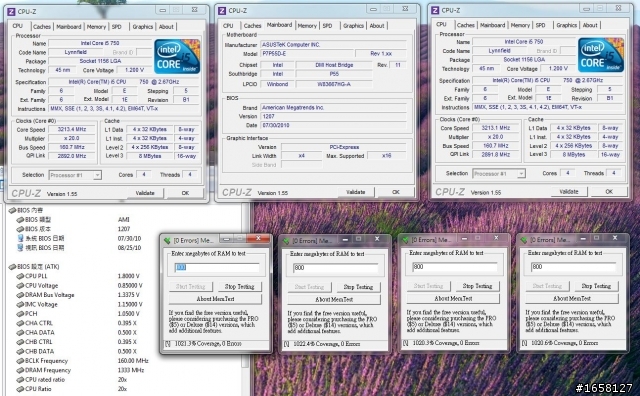Click the MemTest title icon showing 1022.4% coverage
The height and width of the screenshot is (396, 640).
tap(286, 240)
